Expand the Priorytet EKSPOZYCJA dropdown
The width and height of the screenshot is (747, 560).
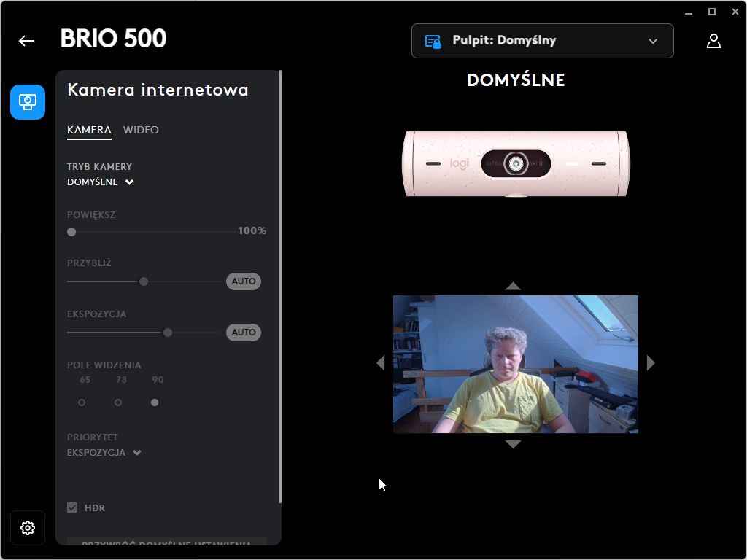pyautogui.click(x=104, y=452)
